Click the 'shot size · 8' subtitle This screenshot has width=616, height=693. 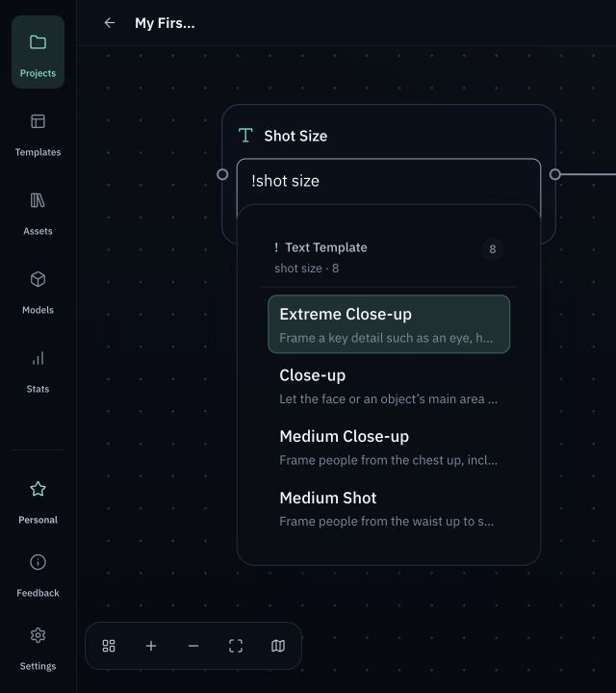(307, 269)
